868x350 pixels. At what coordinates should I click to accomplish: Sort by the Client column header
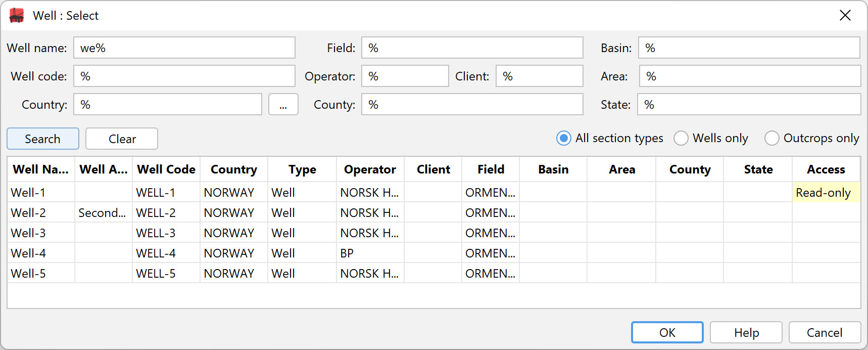pos(433,169)
